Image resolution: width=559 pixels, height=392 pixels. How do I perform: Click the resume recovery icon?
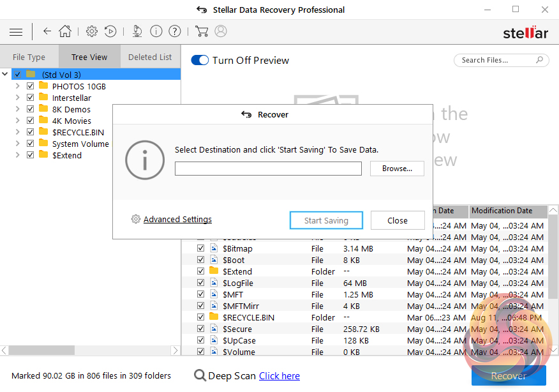(x=110, y=31)
